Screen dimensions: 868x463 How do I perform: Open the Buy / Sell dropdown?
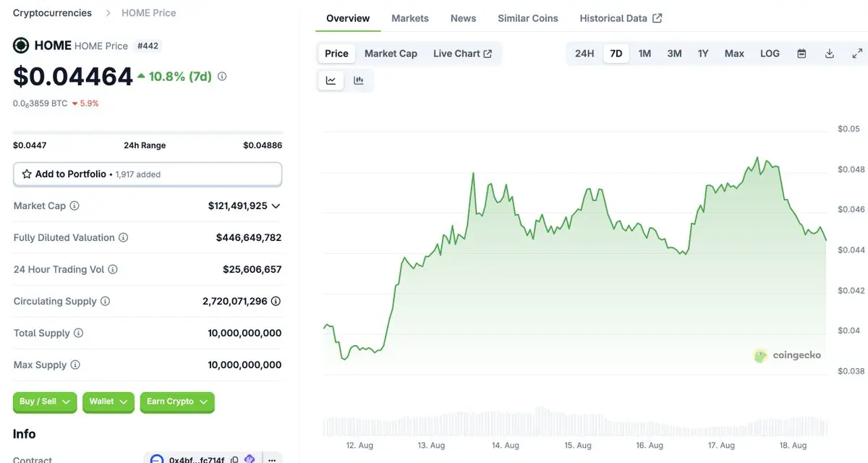point(45,402)
